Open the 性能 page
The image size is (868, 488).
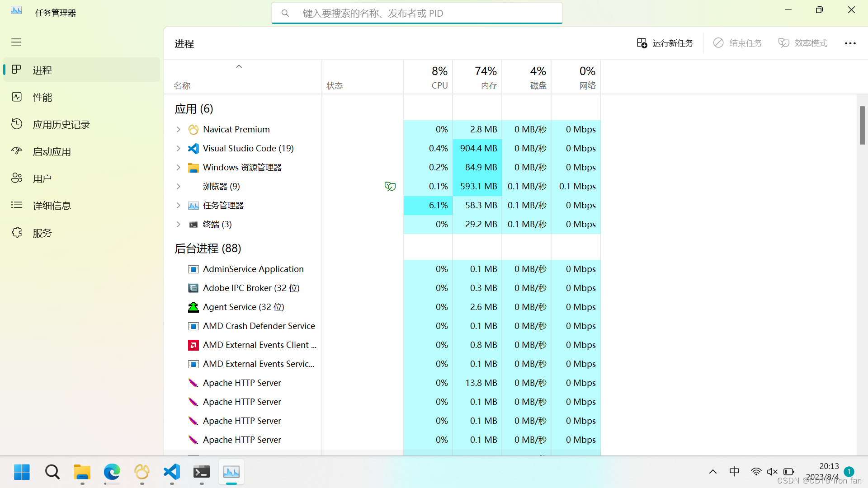click(82, 97)
